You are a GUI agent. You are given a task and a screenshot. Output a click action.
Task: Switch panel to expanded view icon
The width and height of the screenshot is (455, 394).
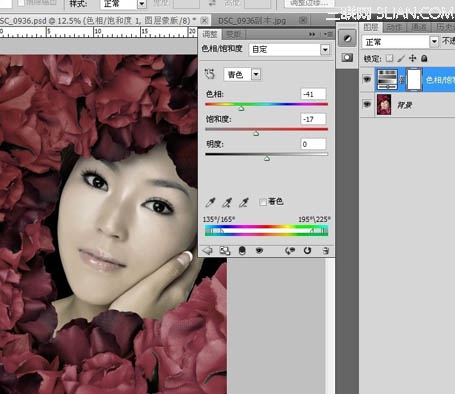coord(225,250)
